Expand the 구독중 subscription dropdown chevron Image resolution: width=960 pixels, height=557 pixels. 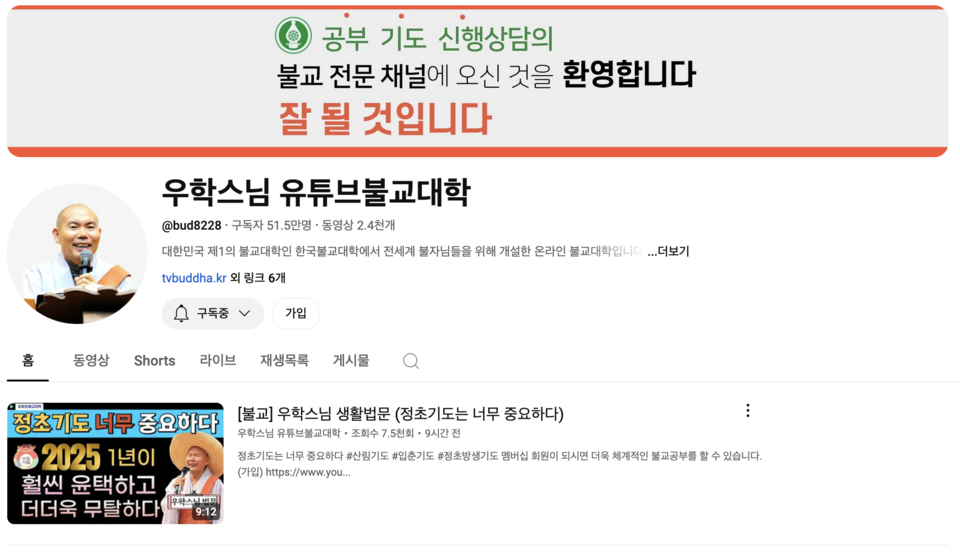coord(244,313)
